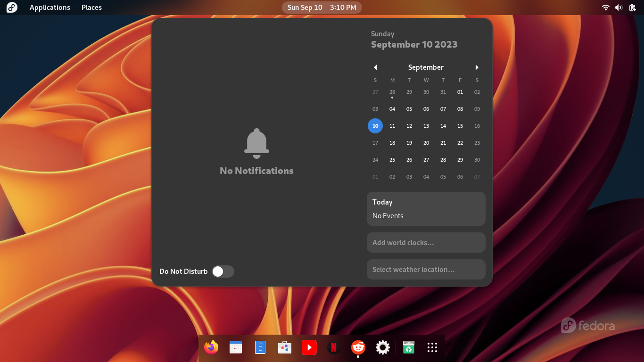The image size is (644, 362).
Task: Open Firefox from the dock
Action: coord(211,348)
